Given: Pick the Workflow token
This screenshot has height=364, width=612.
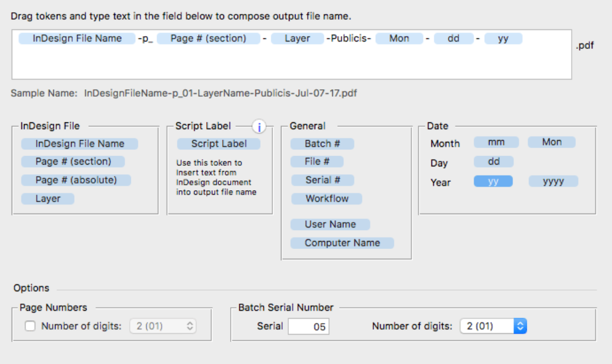Looking at the screenshot, I should [326, 199].
